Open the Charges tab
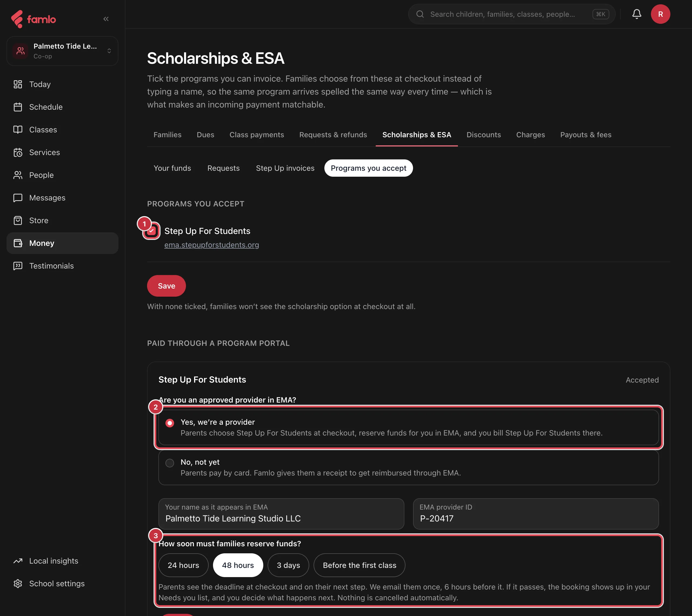This screenshot has width=692, height=616. click(530, 135)
